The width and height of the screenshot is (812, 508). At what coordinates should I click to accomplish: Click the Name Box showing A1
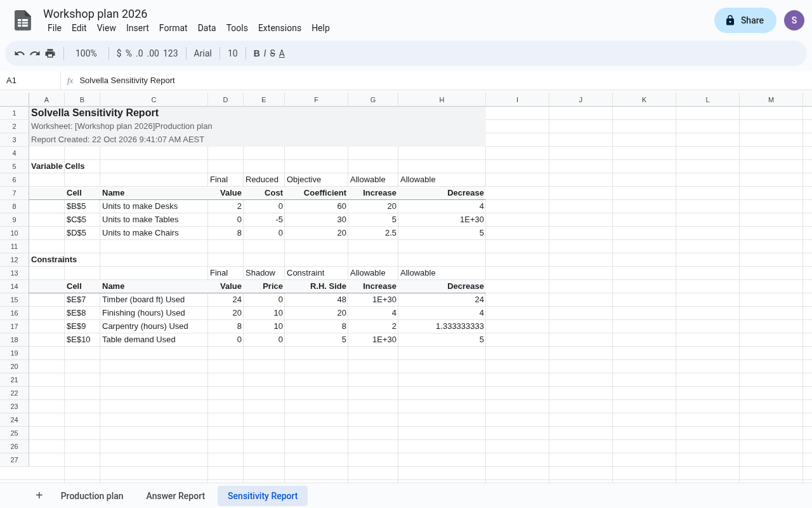click(30, 81)
